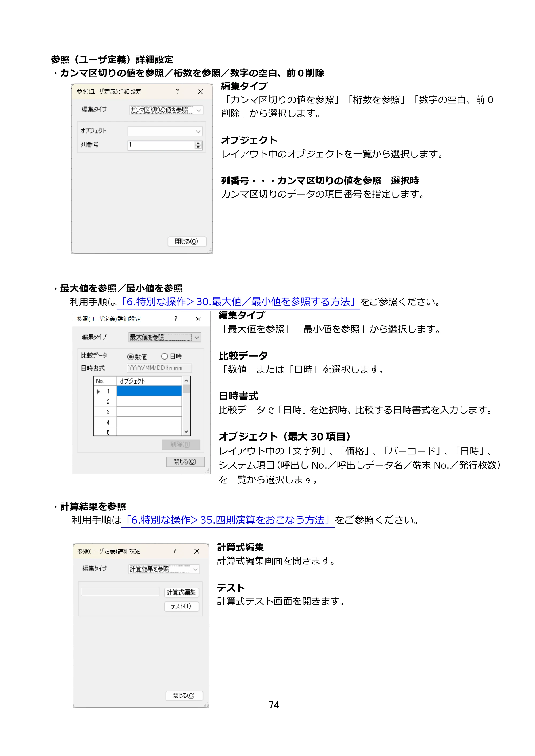Viewport: 535px width, 756px height.
Task: Open 編集タイプ dropdown showing カンマ区切りの値を参照
Action: point(166,110)
